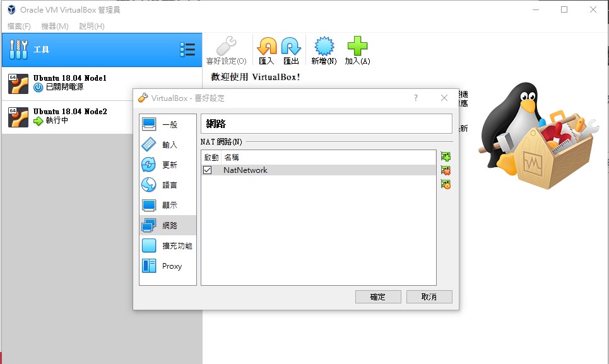Open the 工具 tools list menu icon
The width and height of the screenshot is (609, 364).
(x=187, y=50)
